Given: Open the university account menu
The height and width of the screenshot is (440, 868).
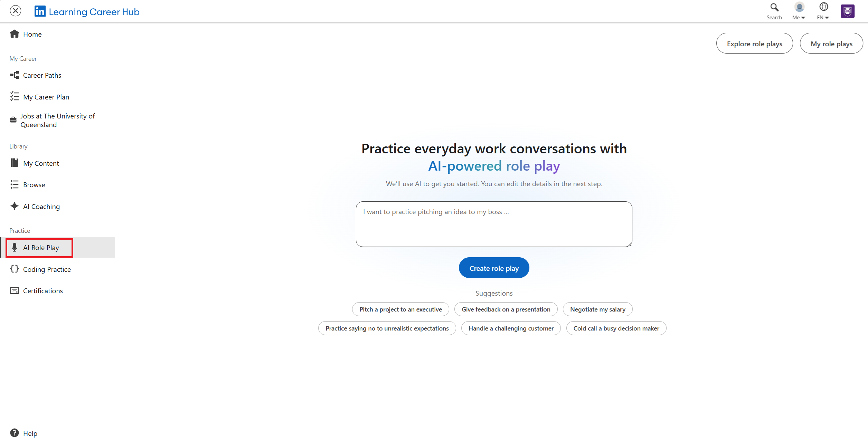Looking at the screenshot, I should tap(847, 11).
